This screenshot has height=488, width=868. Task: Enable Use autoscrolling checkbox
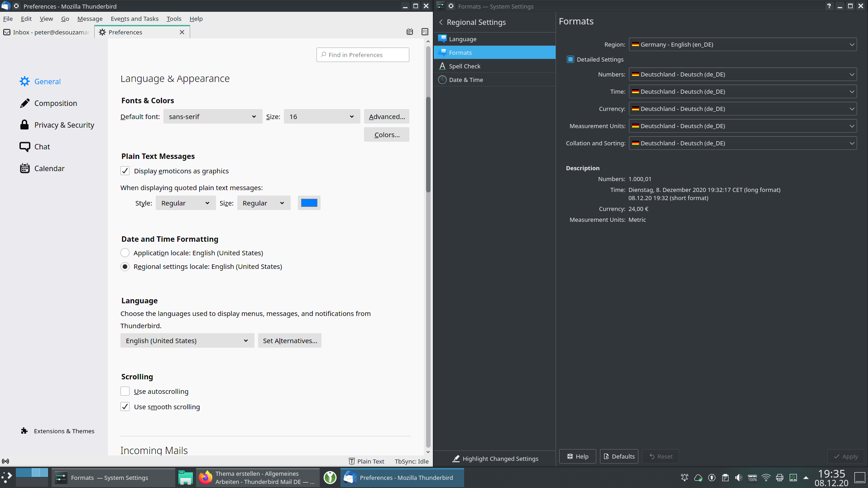click(125, 391)
